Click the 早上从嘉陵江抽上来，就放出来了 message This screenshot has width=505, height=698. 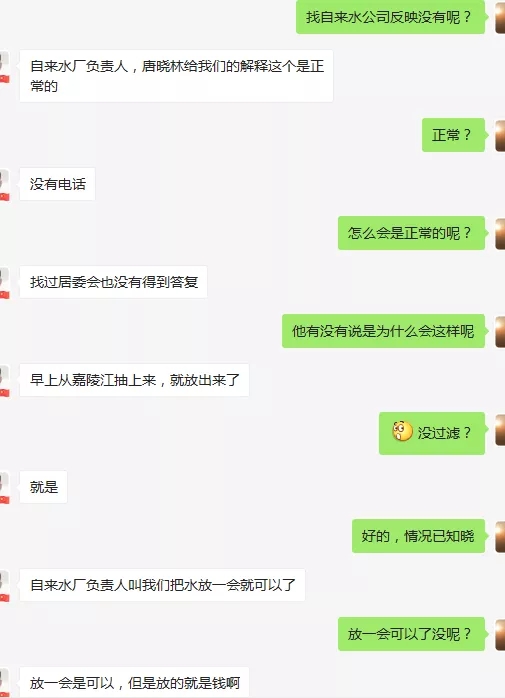pyautogui.click(x=134, y=380)
